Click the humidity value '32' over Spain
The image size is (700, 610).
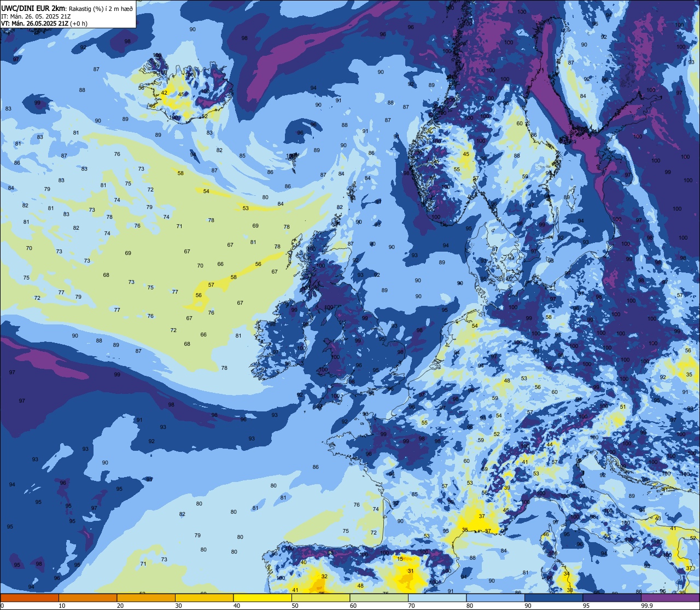(x=324, y=576)
